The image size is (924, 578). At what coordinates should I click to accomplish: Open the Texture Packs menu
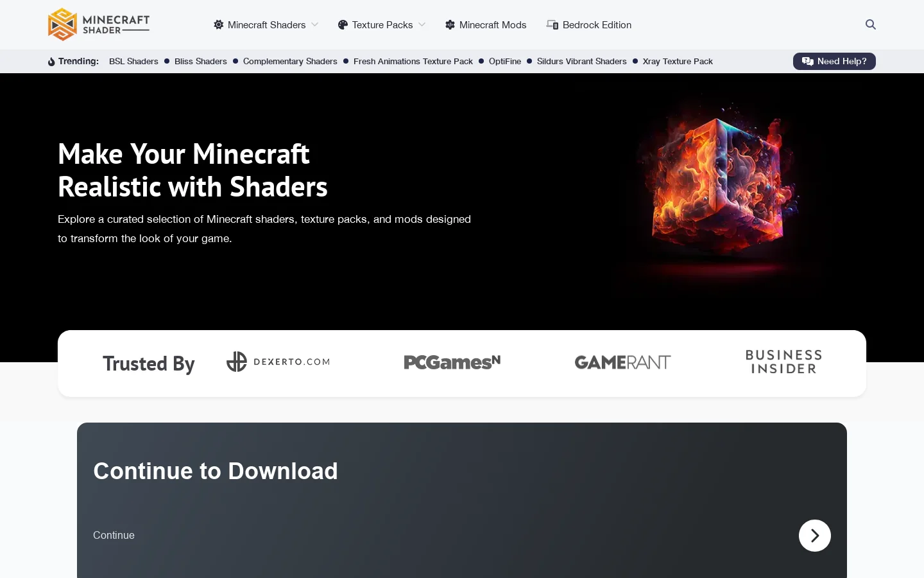pos(382,24)
